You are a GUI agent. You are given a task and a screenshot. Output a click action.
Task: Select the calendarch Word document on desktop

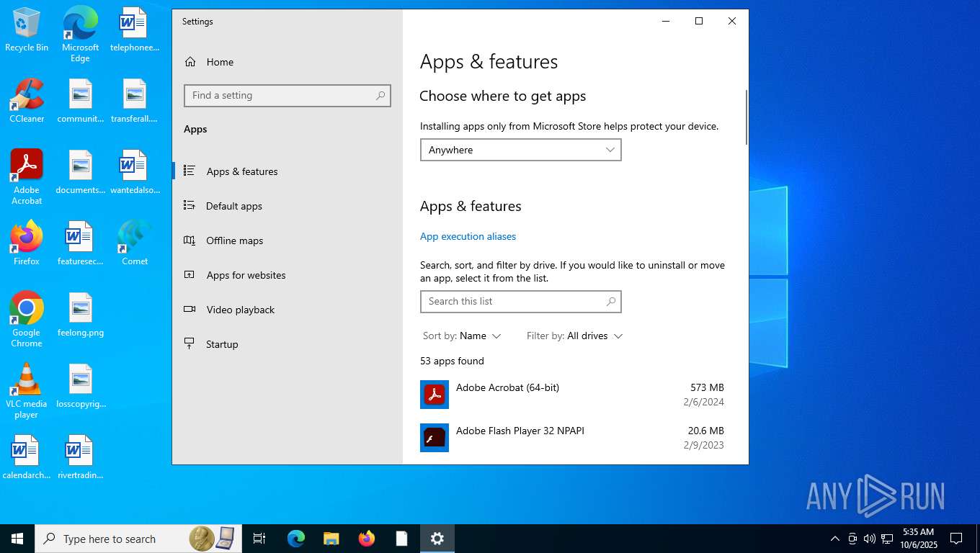[x=27, y=457]
